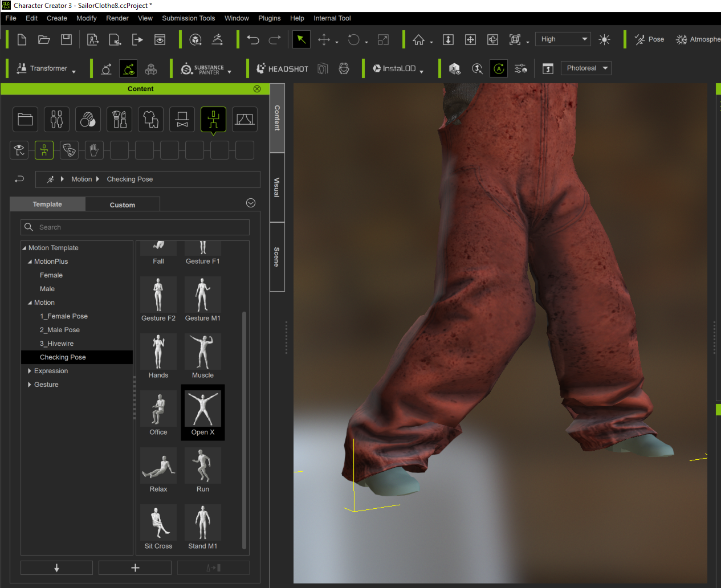Open the Photoreal shader dropdown
This screenshot has width=721, height=588.
point(586,68)
